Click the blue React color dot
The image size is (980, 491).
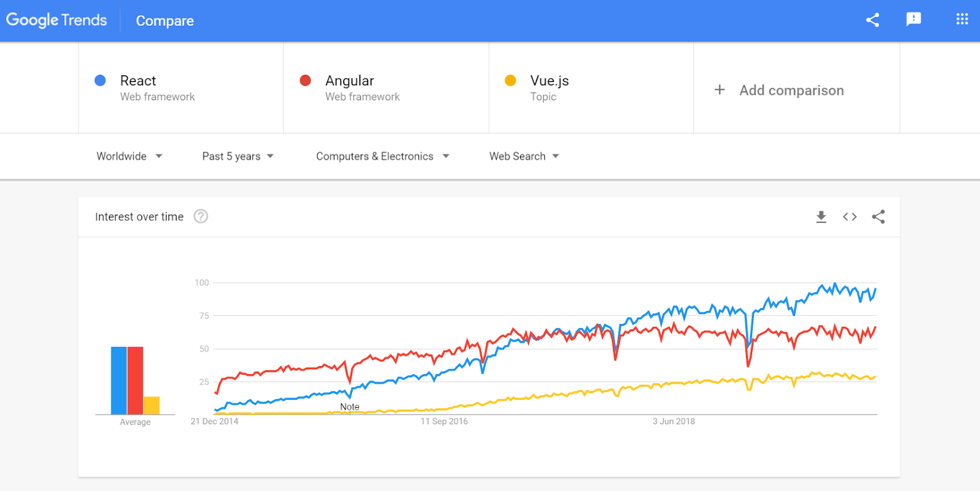point(100,80)
